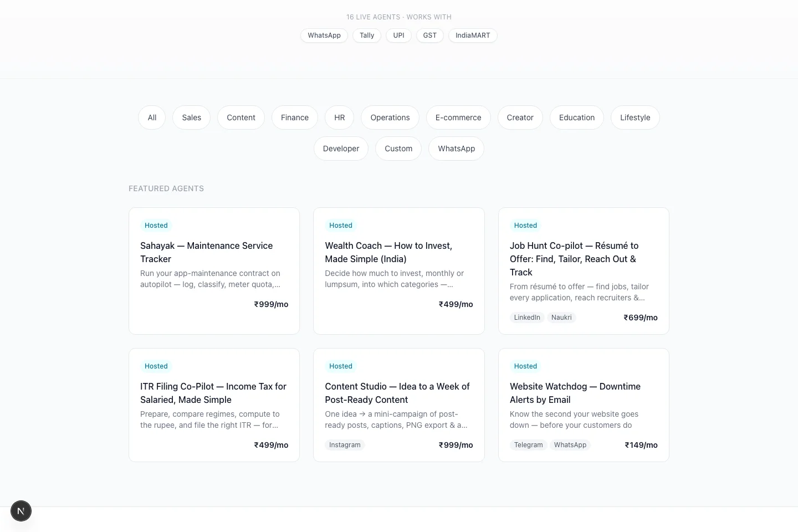Image resolution: width=798 pixels, height=532 pixels.
Task: Pick the Developer category filter
Action: [341, 149]
